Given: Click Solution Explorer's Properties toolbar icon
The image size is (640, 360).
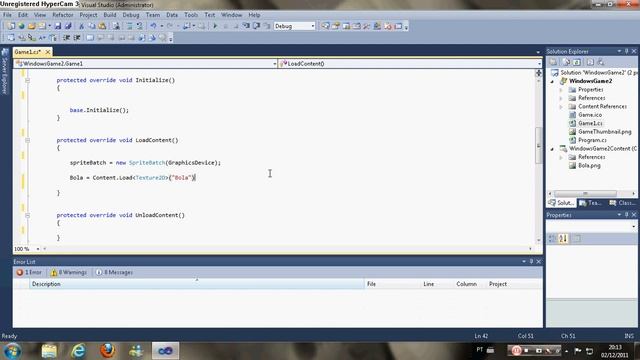Looking at the screenshot, I should pyautogui.click(x=553, y=62).
